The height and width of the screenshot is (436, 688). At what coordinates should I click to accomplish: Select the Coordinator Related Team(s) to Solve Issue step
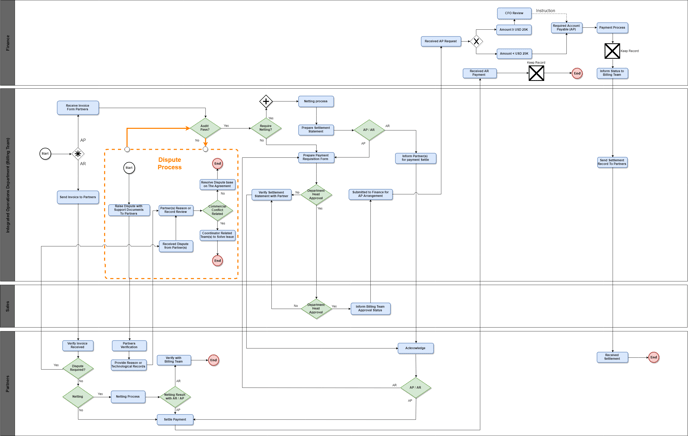click(217, 236)
